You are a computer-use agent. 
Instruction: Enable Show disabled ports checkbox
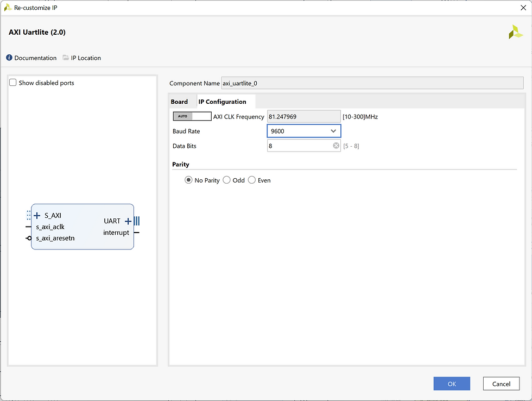[13, 83]
